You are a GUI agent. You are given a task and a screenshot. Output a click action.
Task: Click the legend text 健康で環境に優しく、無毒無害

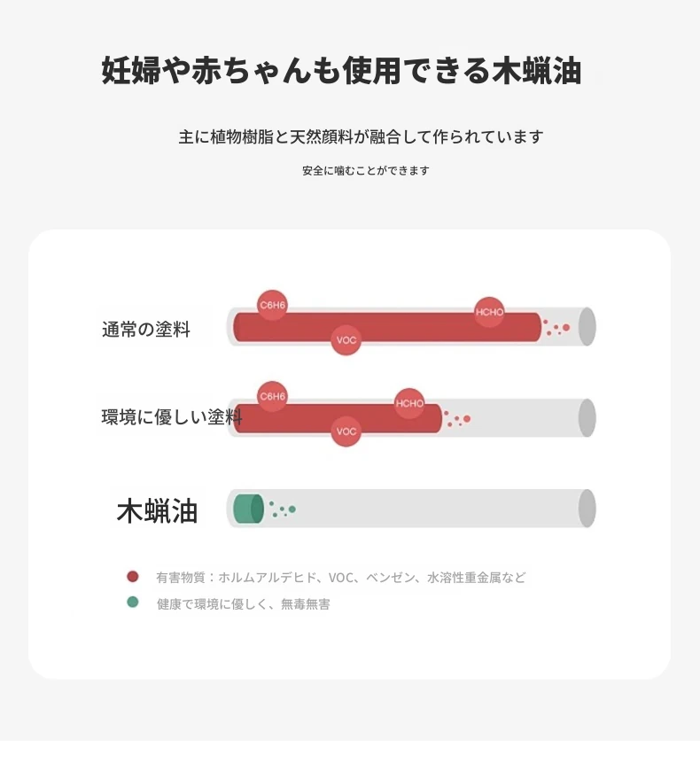244,604
